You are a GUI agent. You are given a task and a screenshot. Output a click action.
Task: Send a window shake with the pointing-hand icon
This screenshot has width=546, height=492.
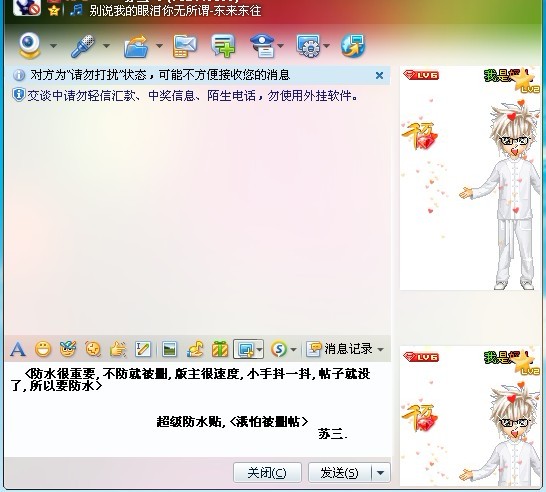pos(117,349)
